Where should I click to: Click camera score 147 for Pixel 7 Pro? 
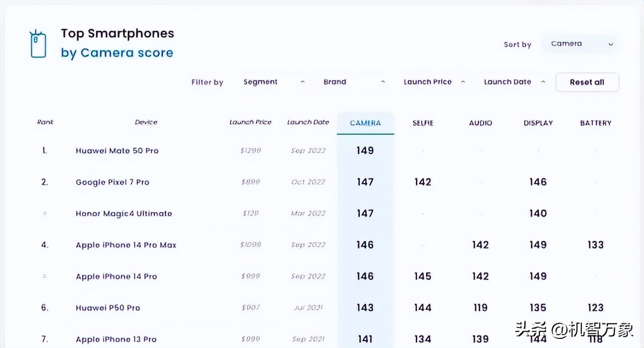(365, 182)
